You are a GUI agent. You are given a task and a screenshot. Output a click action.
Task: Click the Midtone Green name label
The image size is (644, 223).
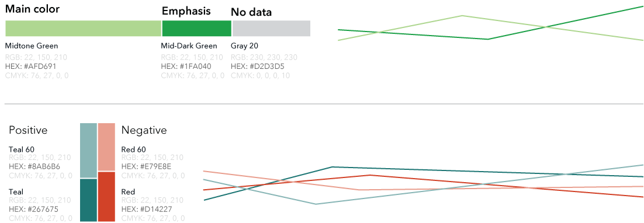(32, 46)
